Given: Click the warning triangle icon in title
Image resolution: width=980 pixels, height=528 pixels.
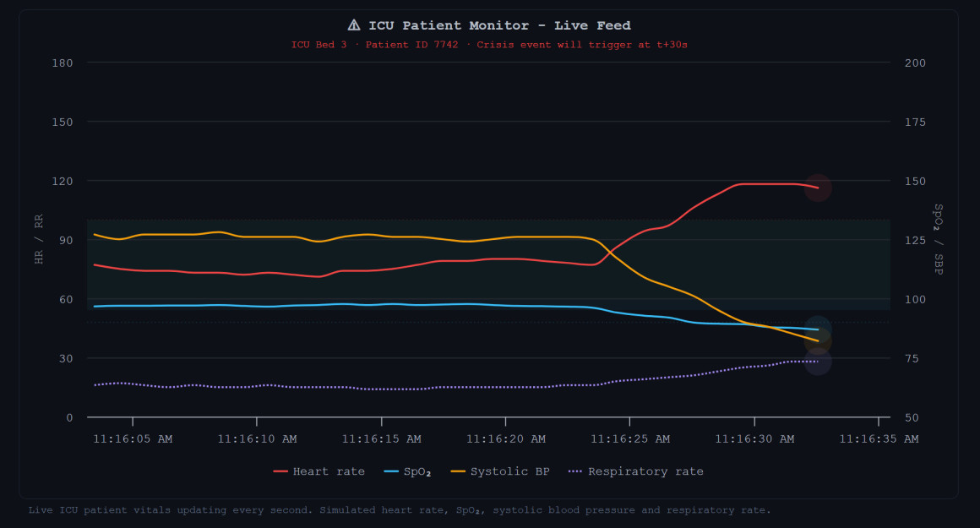Looking at the screenshot, I should 354,25.
